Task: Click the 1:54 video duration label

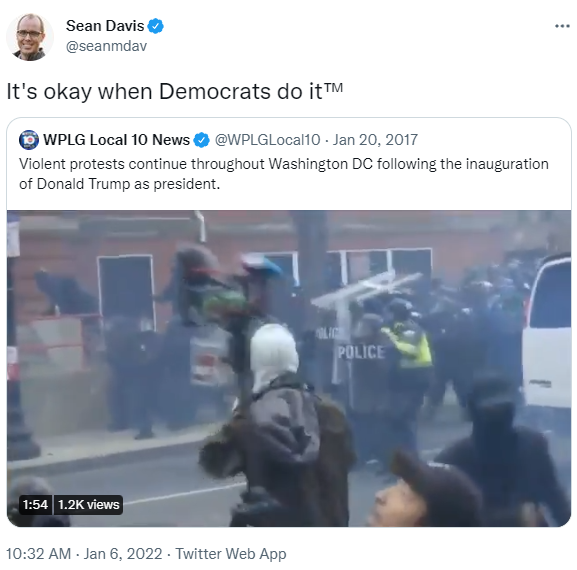Action: click(x=35, y=504)
